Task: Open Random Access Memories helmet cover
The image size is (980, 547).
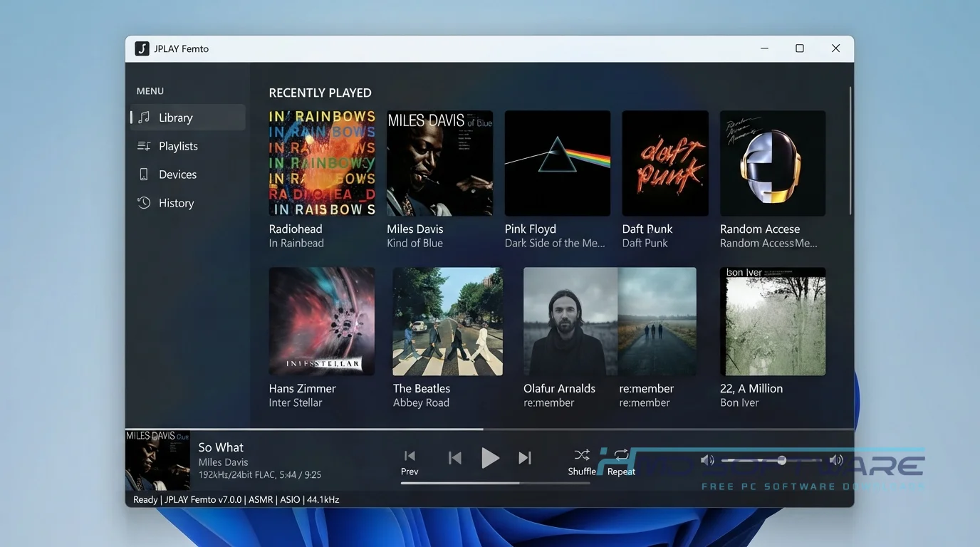Action: coord(773,163)
